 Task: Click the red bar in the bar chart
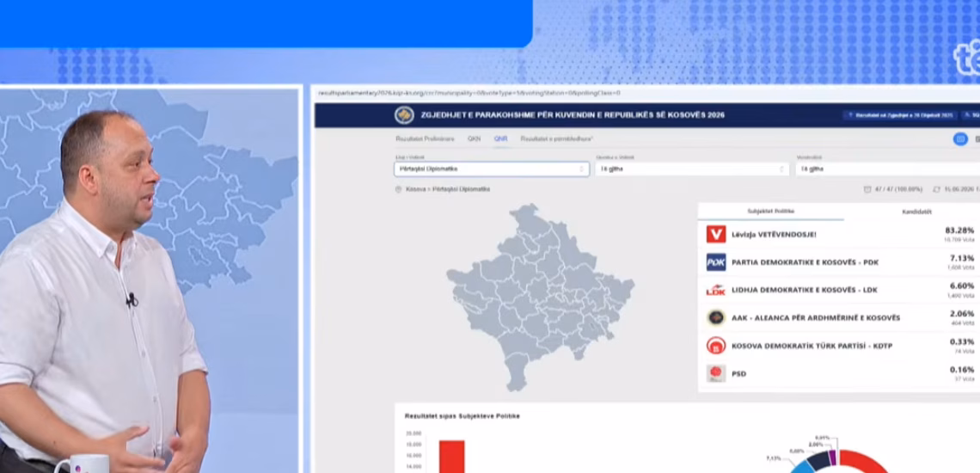tap(451, 457)
